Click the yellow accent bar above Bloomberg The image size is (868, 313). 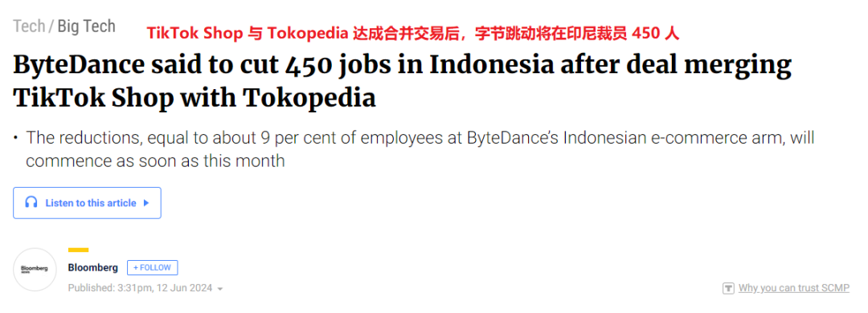click(x=78, y=250)
